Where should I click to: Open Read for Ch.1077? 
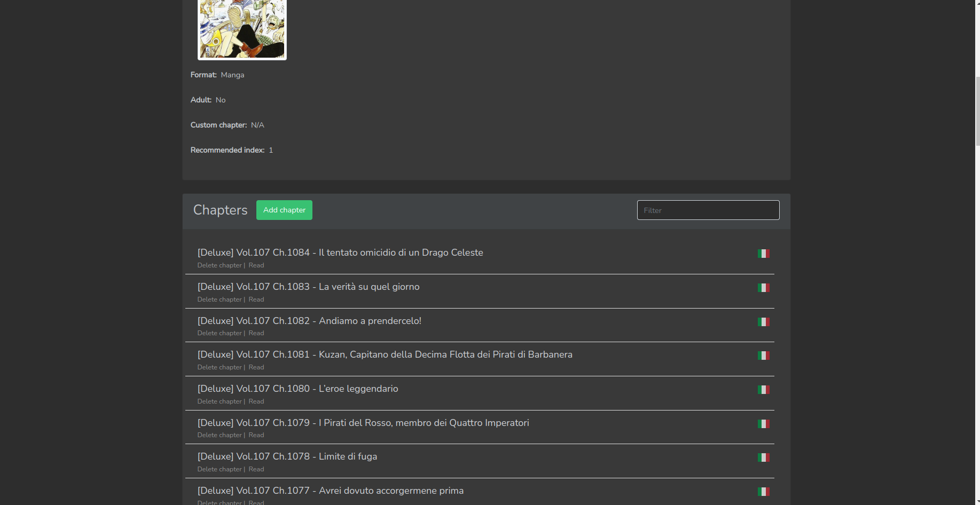256,502
